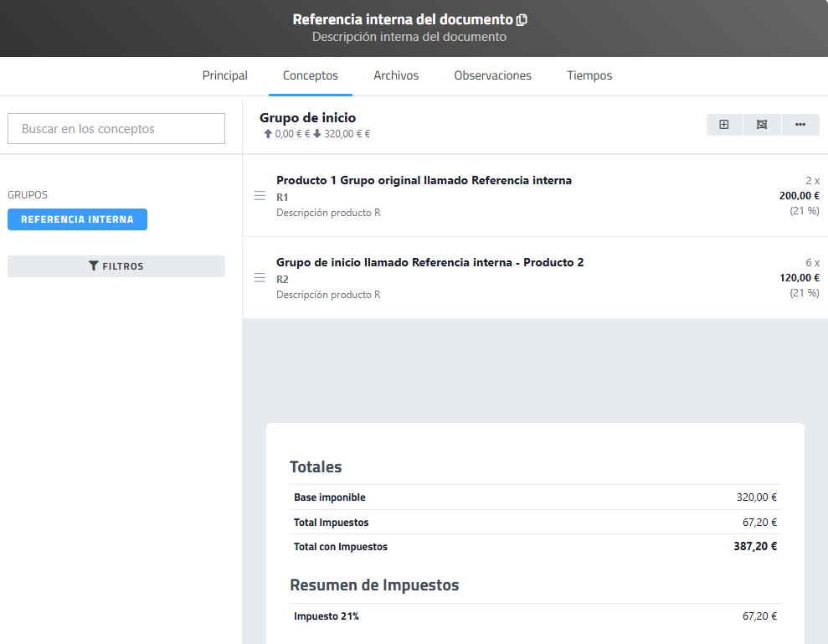Image resolution: width=828 pixels, height=644 pixels.
Task: Open the Grupo de inicio Producto 2 row
Action: pyautogui.click(x=429, y=263)
